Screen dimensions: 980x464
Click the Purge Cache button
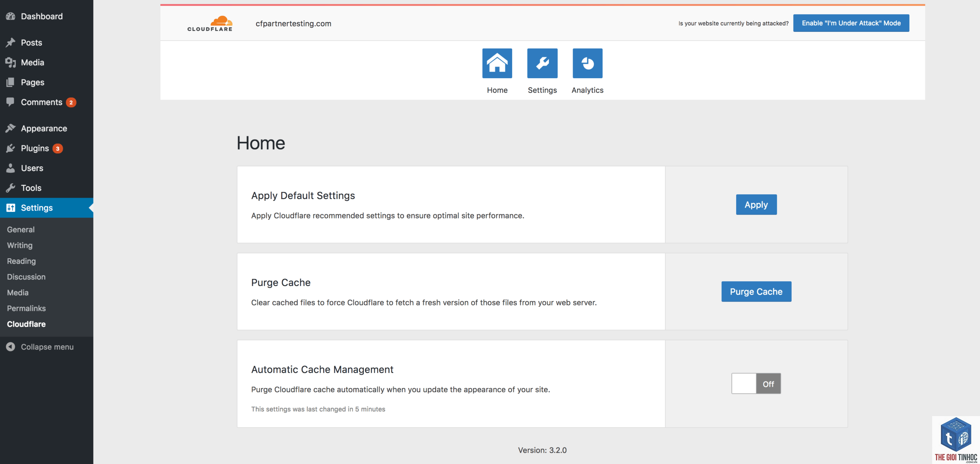tap(756, 291)
